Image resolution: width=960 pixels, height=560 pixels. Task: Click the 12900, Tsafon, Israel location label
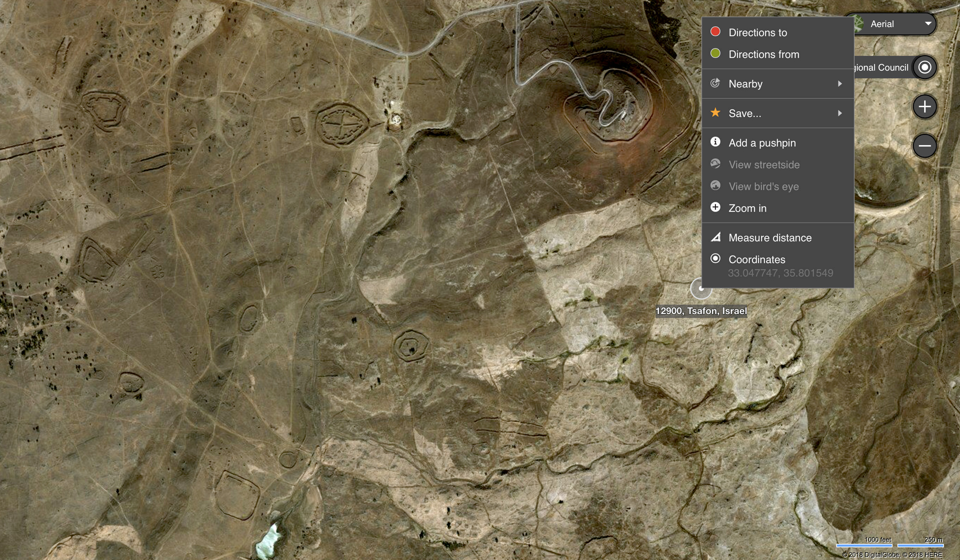701,311
